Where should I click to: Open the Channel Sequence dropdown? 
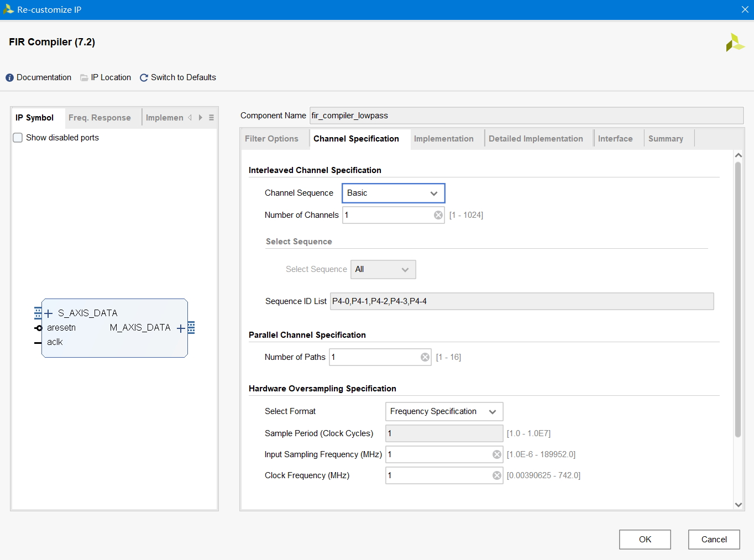(393, 193)
